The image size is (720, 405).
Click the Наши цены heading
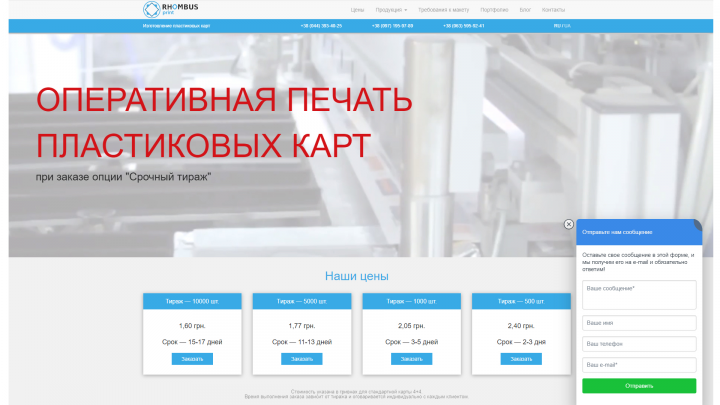click(357, 276)
